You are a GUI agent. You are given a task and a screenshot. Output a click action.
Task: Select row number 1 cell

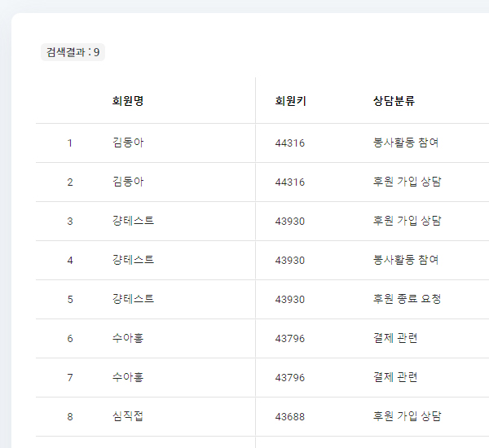tap(70, 143)
